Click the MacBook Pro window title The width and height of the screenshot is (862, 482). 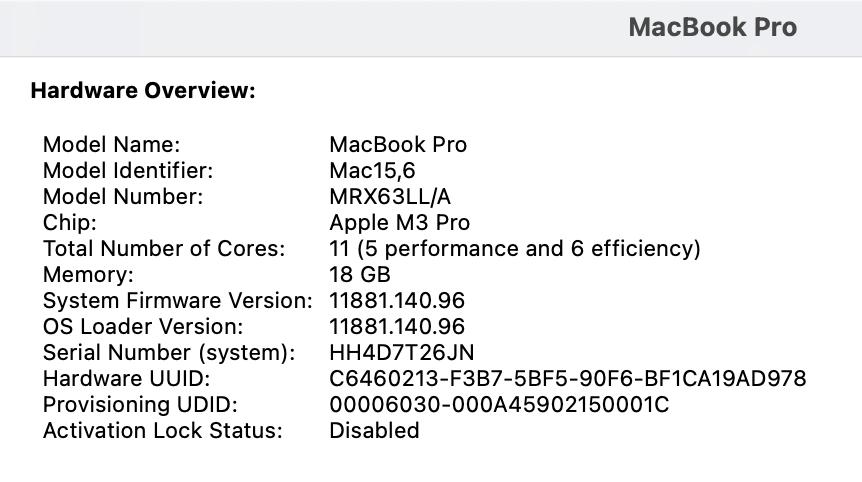pos(712,27)
